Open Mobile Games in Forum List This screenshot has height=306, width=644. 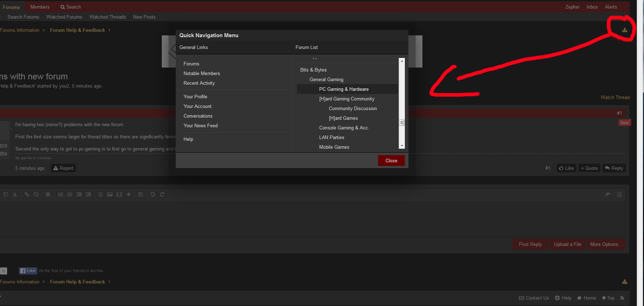tap(334, 147)
